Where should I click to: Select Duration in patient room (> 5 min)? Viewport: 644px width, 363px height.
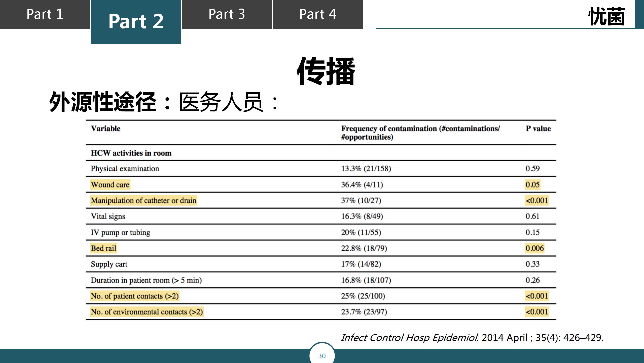click(146, 280)
